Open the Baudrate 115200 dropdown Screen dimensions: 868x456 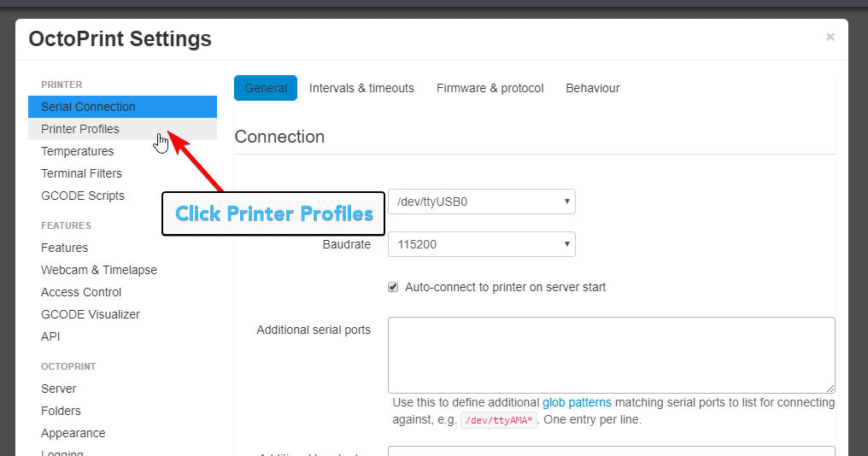[x=482, y=244]
